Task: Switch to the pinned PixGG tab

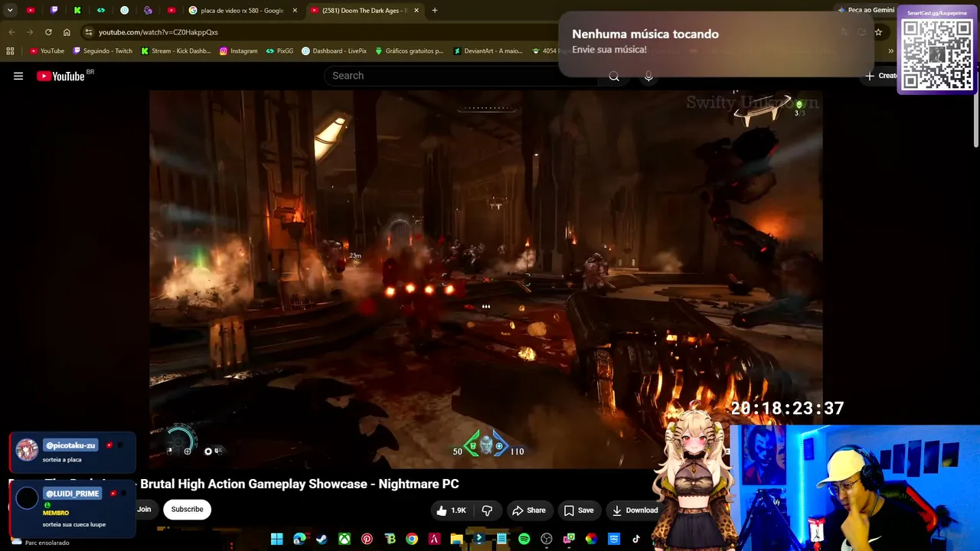Action: tap(100, 11)
